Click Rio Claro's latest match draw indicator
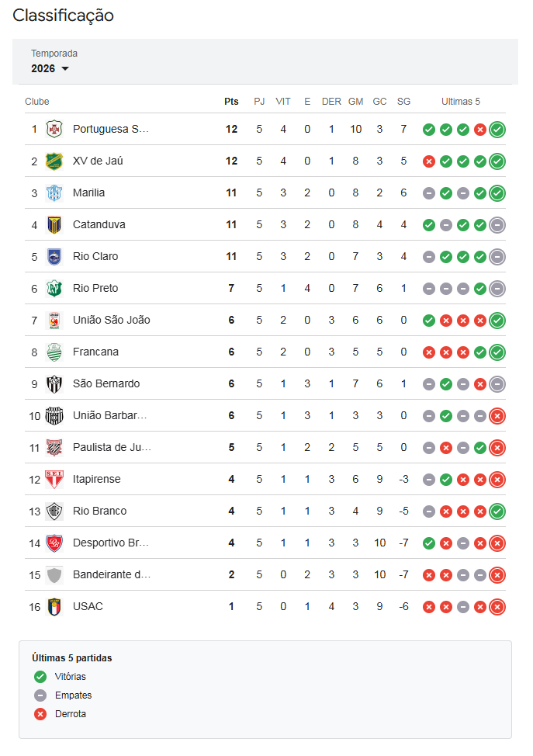 (497, 256)
